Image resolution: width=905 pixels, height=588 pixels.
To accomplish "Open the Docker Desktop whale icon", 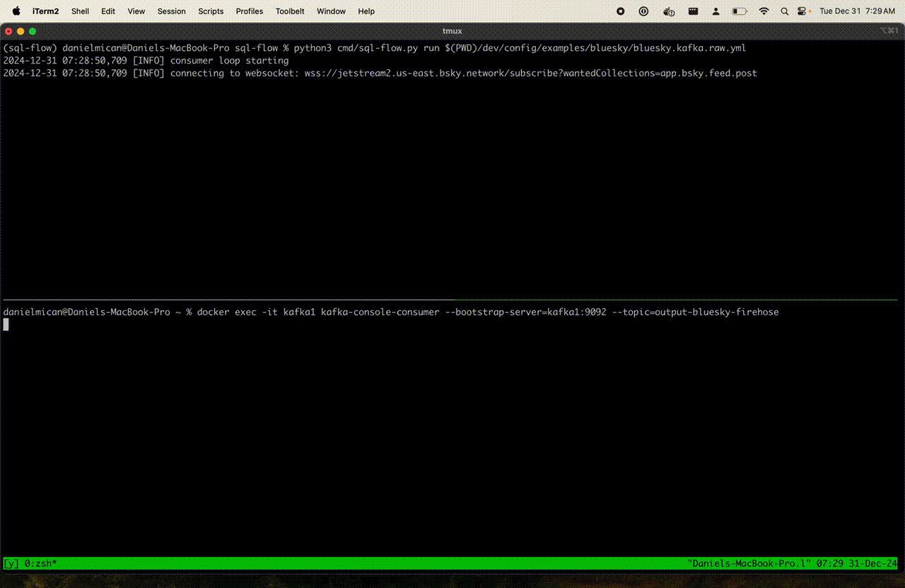I will (669, 11).
